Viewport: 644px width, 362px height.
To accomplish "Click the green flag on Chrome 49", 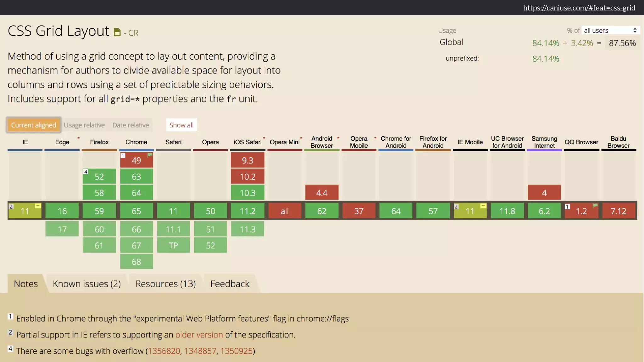I will (x=150, y=155).
